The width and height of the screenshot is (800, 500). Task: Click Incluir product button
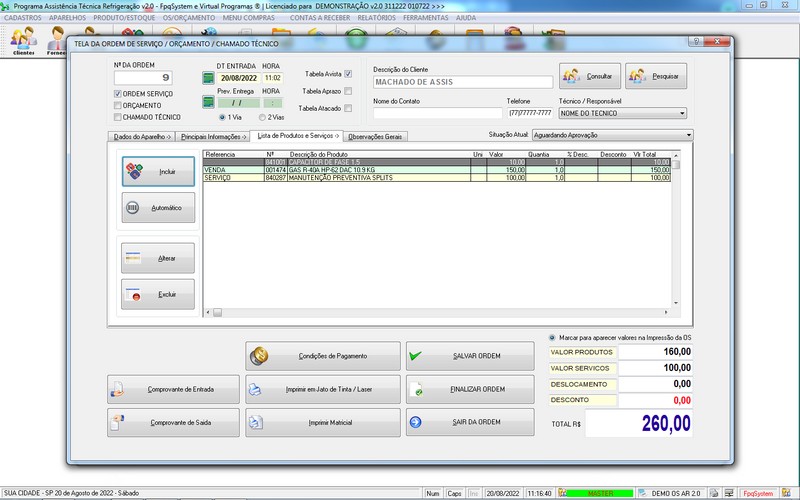(x=158, y=171)
